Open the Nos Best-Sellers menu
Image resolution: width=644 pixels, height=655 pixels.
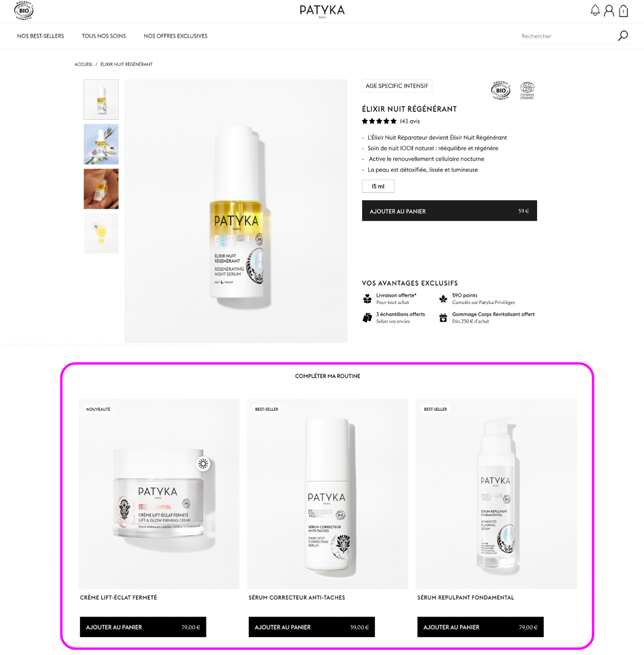[x=40, y=36]
